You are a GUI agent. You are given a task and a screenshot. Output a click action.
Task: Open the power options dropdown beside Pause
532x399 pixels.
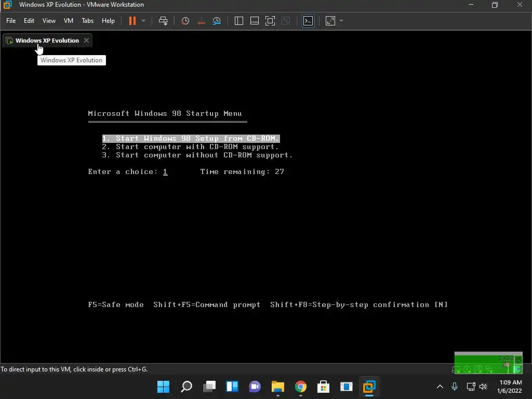click(143, 21)
